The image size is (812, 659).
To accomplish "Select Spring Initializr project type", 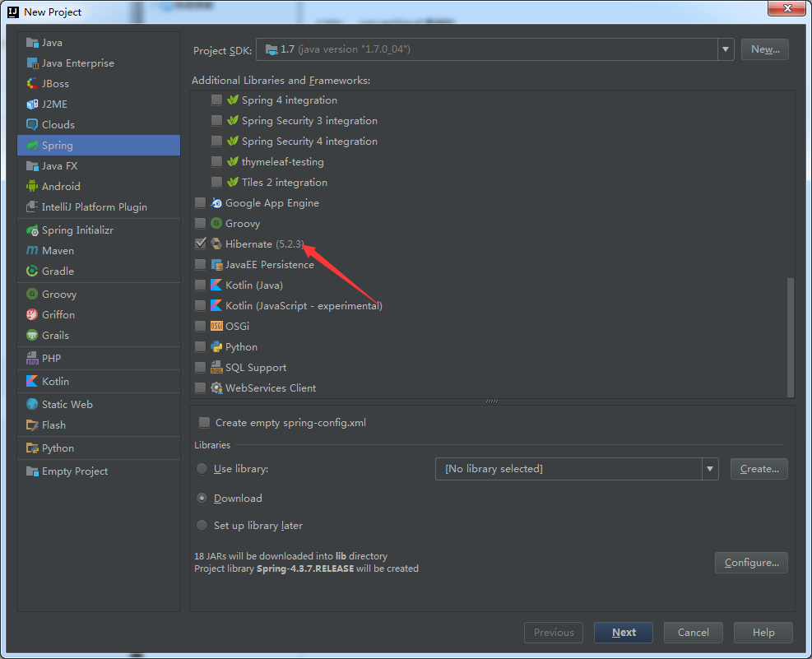I will [x=77, y=230].
